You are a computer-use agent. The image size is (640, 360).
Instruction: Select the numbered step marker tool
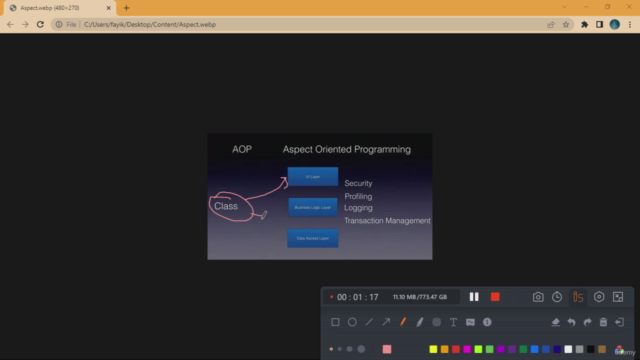(487, 322)
